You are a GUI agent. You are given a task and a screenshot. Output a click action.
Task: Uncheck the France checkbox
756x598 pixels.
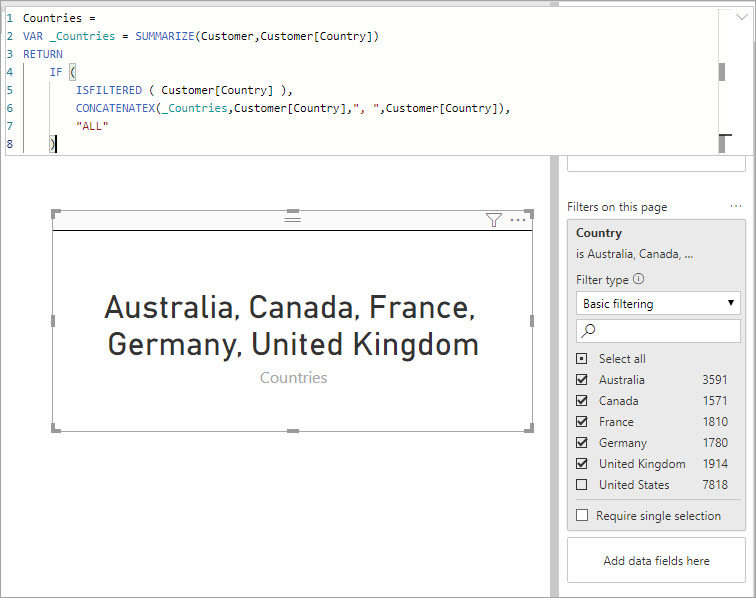[582, 421]
